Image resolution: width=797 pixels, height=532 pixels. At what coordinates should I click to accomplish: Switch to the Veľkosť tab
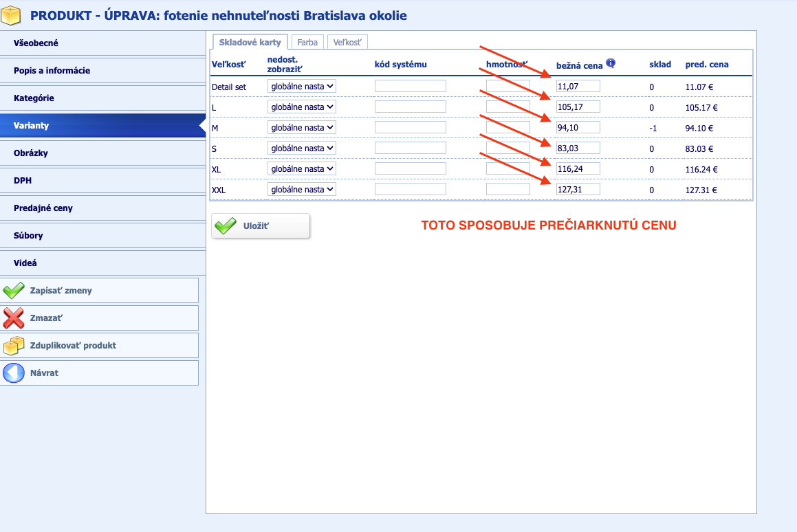click(x=347, y=42)
